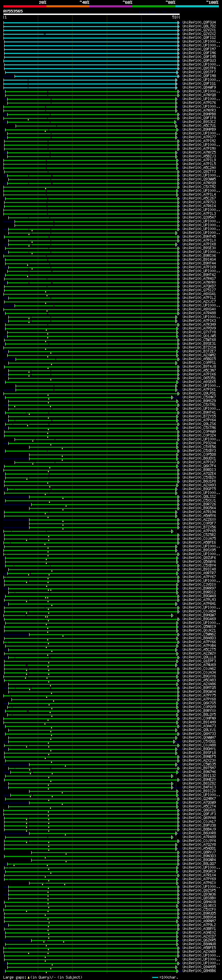Open hit UniRef100_Q9FGU4

click(199, 23)
